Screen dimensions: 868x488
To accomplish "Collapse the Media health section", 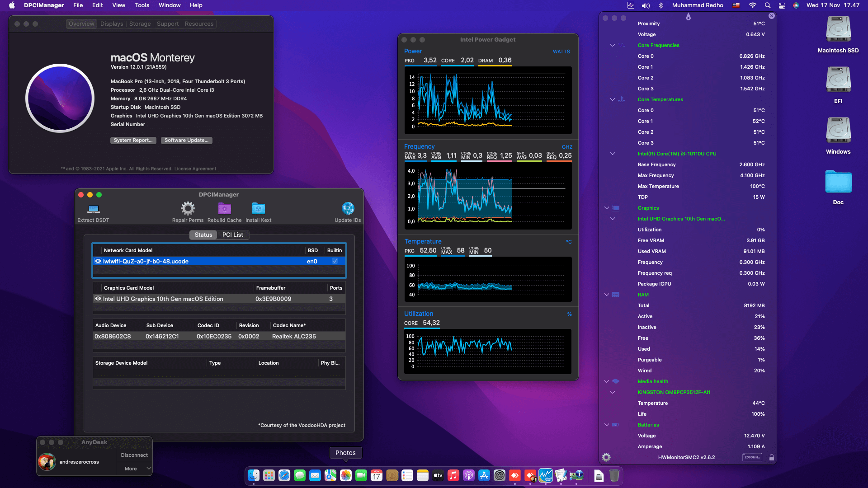I will click(607, 381).
